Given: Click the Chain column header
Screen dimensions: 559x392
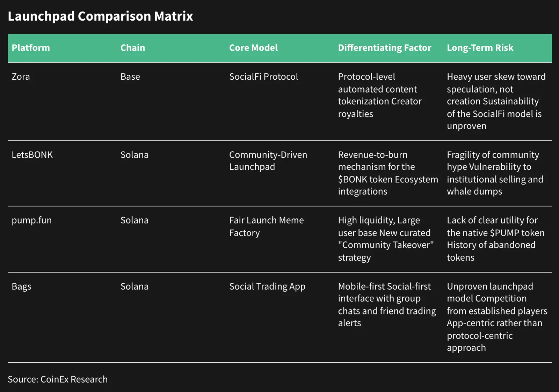Looking at the screenshot, I should tap(133, 48).
